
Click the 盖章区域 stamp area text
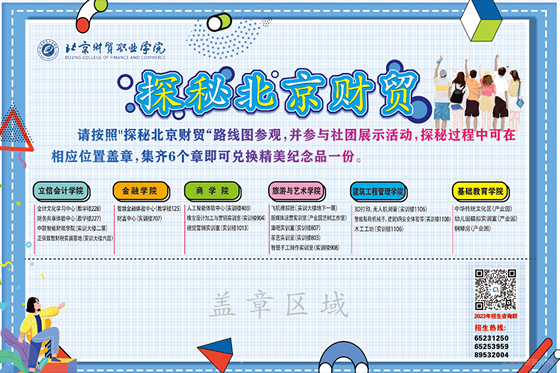click(x=279, y=305)
